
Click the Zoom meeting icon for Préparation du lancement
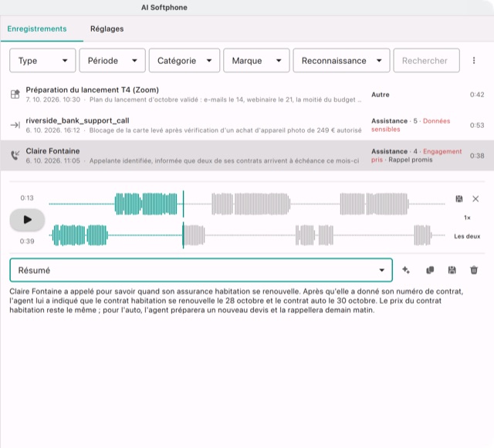pyautogui.click(x=15, y=94)
